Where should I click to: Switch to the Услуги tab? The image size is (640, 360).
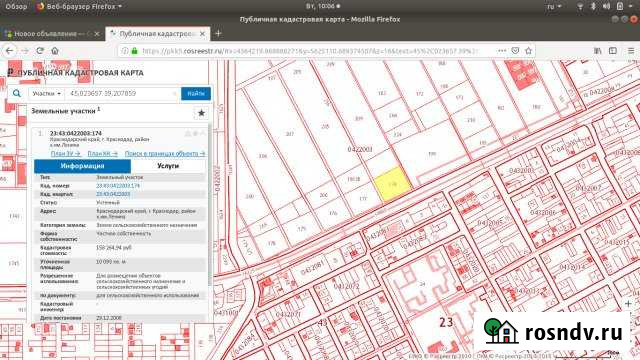[168, 166]
